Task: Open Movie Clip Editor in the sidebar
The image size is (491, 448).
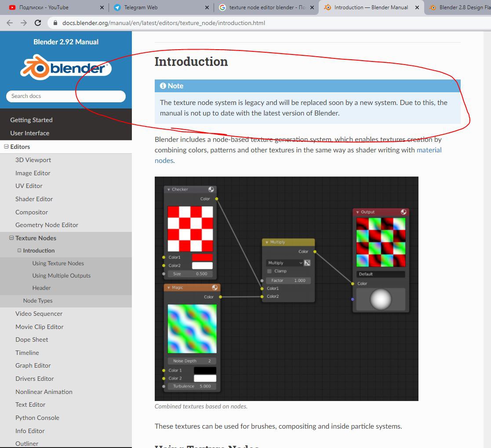Action: (40, 327)
